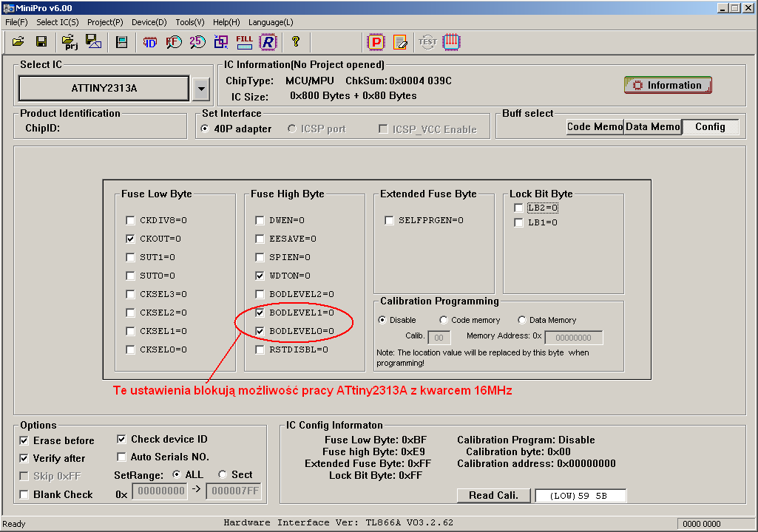Toggle ICSP_VCC Enable checkbox
The image size is (758, 532).
click(383, 129)
